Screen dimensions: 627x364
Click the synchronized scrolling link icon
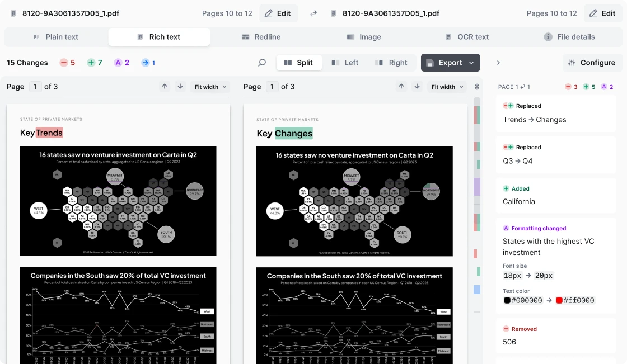pyautogui.click(x=477, y=87)
